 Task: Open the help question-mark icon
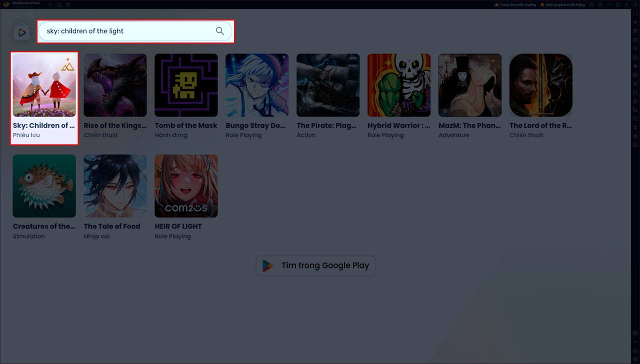(591, 4)
